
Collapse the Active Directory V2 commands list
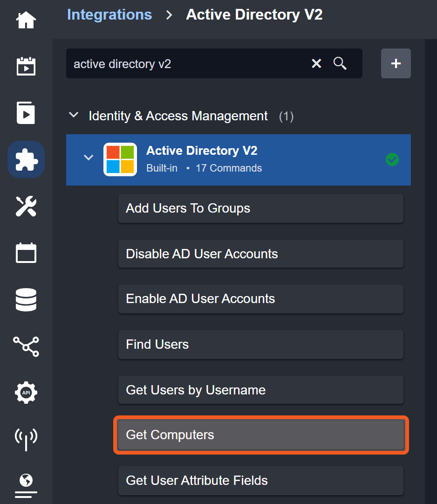pyautogui.click(x=88, y=158)
